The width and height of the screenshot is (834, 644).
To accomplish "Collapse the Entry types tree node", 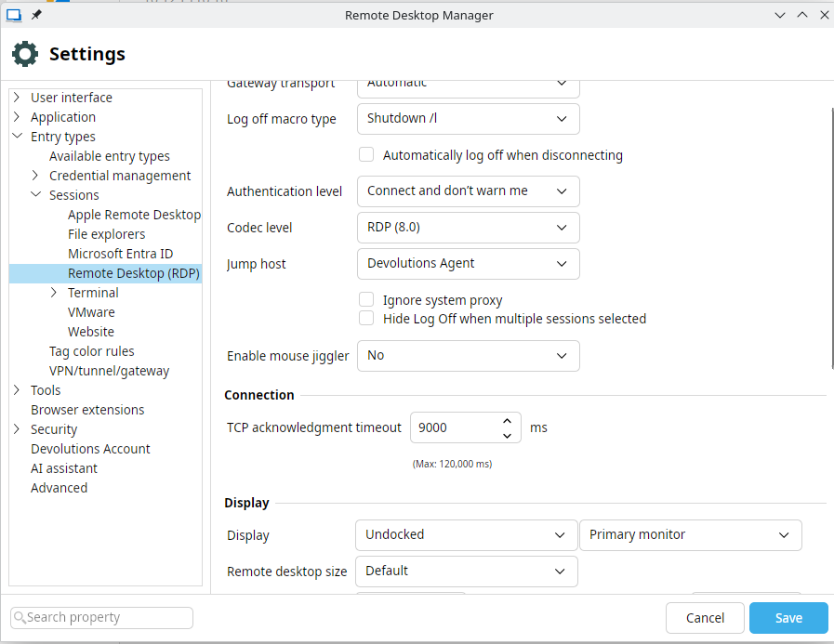I will click(x=17, y=136).
